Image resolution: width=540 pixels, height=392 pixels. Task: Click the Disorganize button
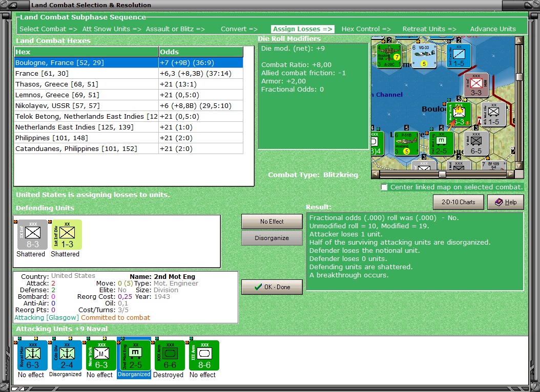coord(272,238)
